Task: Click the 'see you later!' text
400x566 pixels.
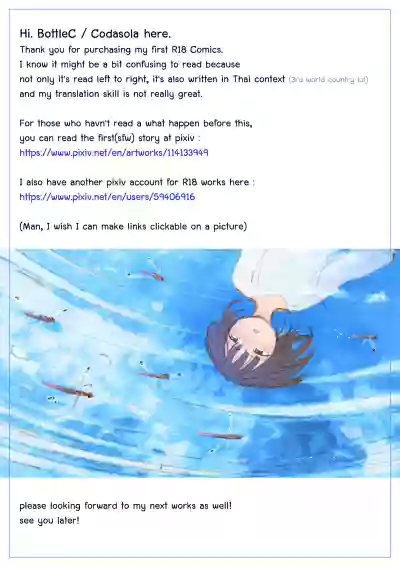Action: tap(49, 521)
